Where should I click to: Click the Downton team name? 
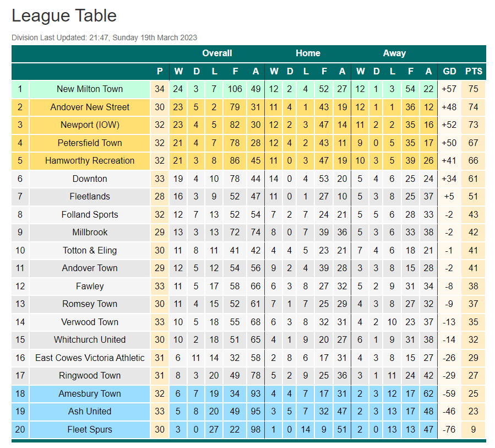tap(90, 179)
